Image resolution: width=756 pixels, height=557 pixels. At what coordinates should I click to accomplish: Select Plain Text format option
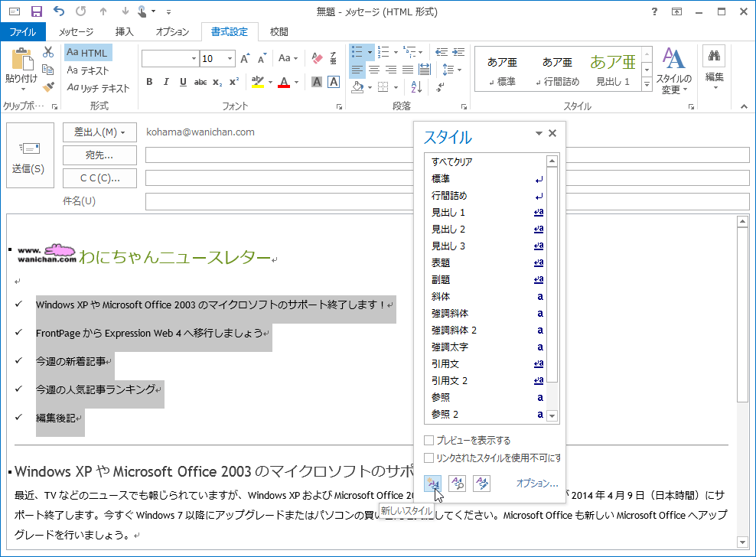click(88, 70)
